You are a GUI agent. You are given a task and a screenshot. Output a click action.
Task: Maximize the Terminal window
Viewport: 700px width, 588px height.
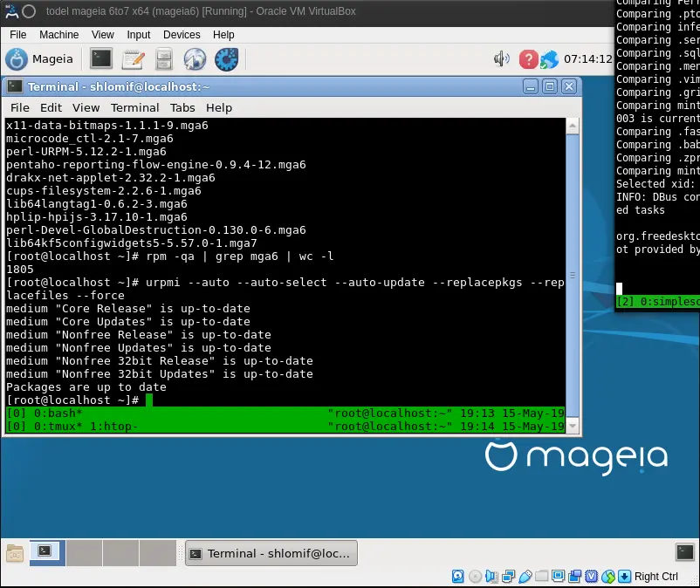pyautogui.click(x=550, y=86)
